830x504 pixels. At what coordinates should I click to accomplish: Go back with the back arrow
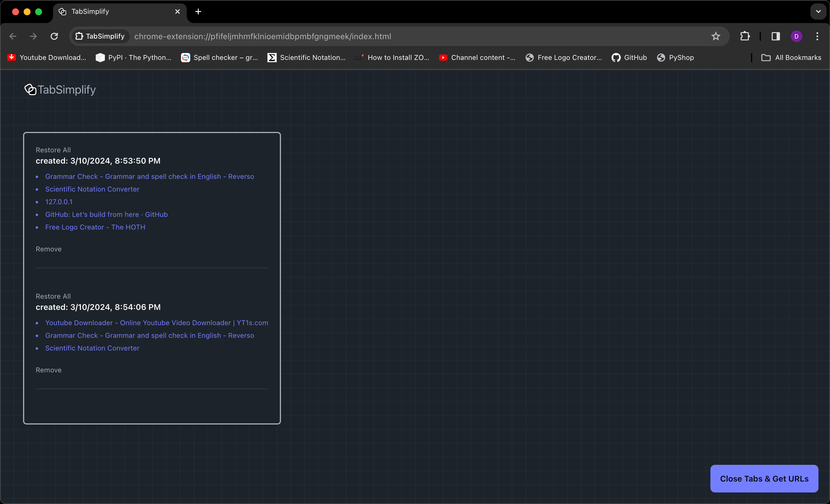[13, 36]
